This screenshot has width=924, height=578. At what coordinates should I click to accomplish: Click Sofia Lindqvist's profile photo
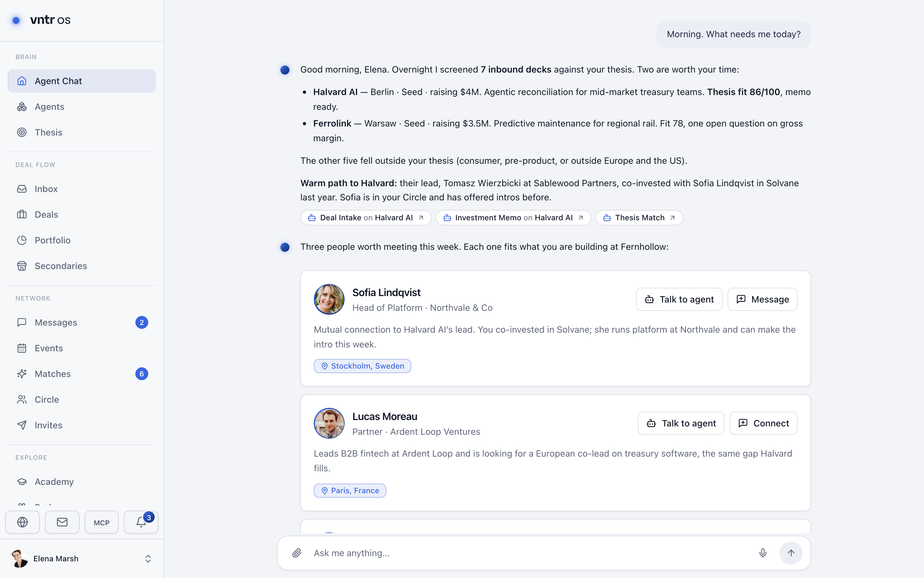(x=329, y=299)
